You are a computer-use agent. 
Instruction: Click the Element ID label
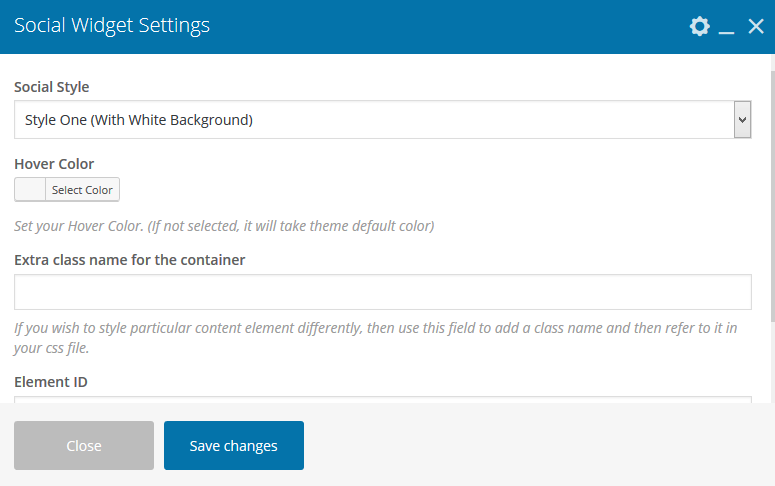(x=51, y=382)
